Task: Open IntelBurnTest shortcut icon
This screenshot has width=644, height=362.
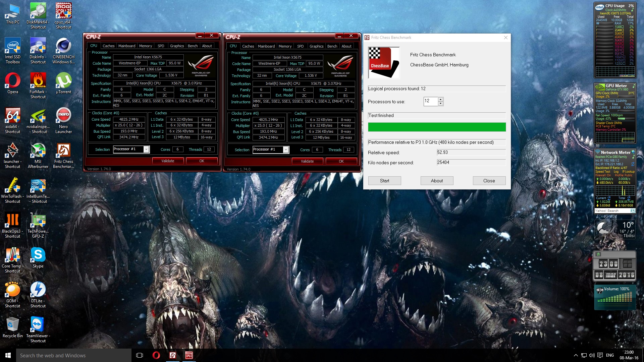Action: click(38, 186)
